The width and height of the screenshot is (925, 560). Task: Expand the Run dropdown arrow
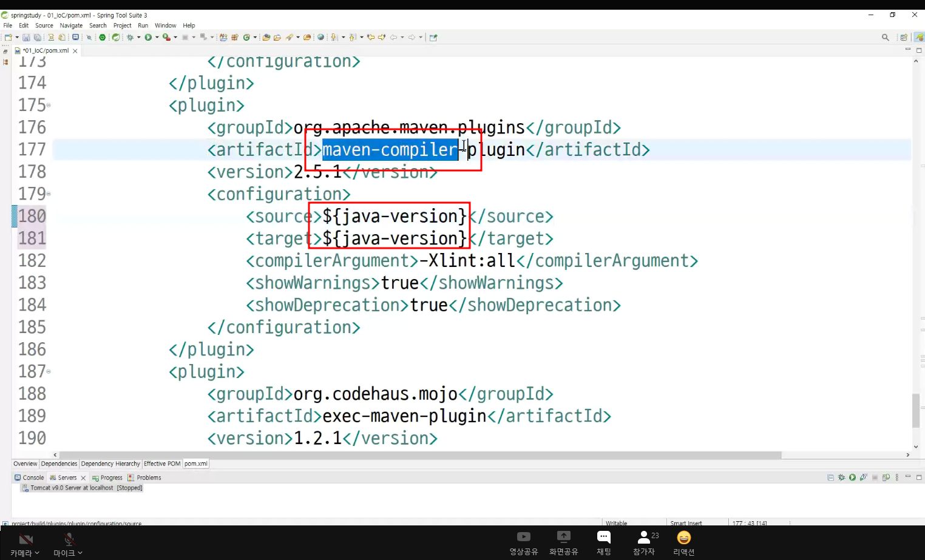tap(157, 37)
